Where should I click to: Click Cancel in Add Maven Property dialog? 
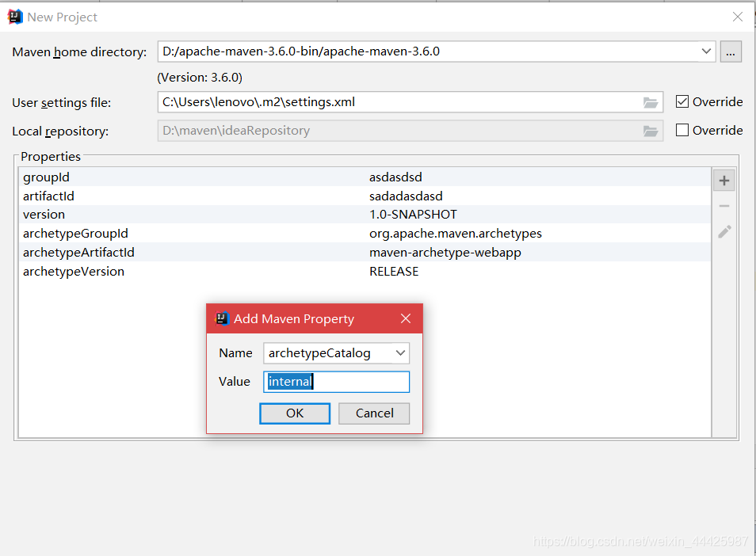tap(374, 413)
